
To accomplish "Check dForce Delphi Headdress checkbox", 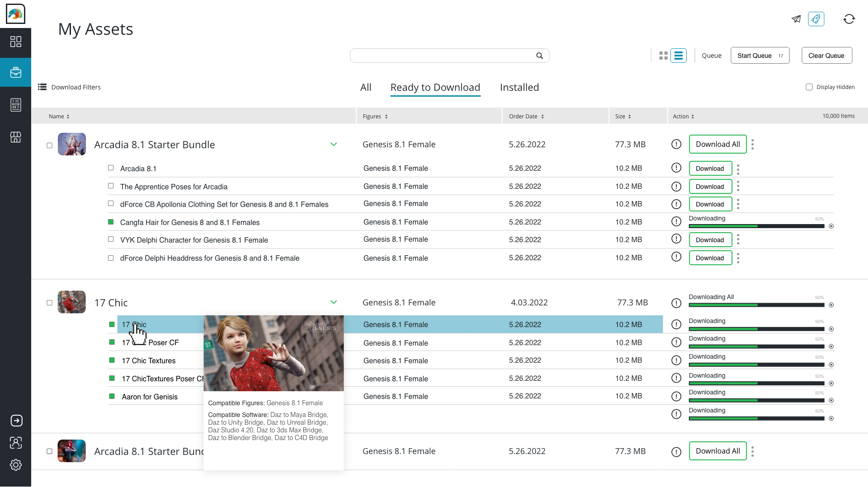I will click(x=111, y=258).
